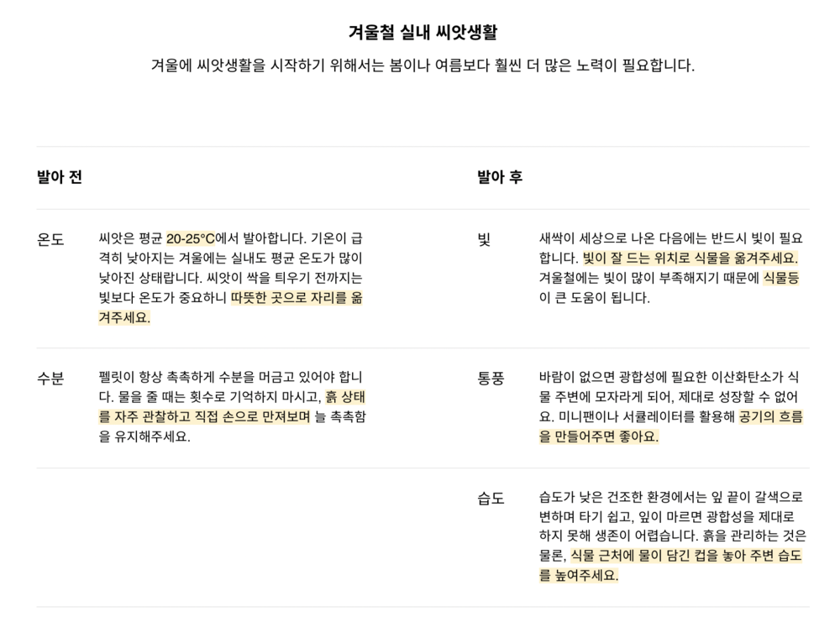Click highlighted phrase 흙 상태

click(345, 397)
